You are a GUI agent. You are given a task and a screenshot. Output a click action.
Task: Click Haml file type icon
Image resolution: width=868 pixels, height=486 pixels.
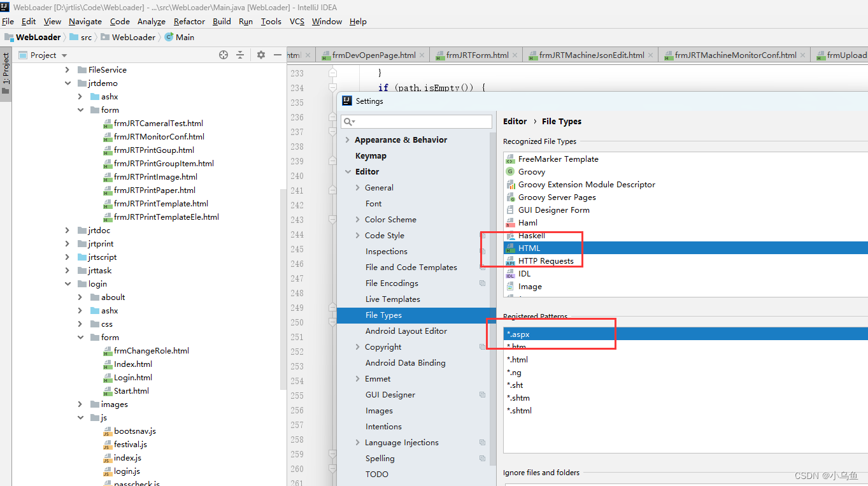pyautogui.click(x=510, y=223)
